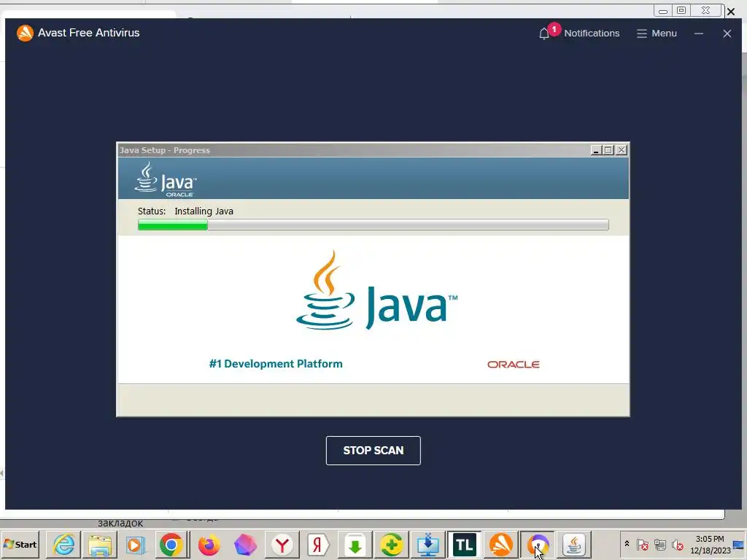747x560 pixels.
Task: Open Yandex Browser red Y icon
Action: click(x=282, y=545)
